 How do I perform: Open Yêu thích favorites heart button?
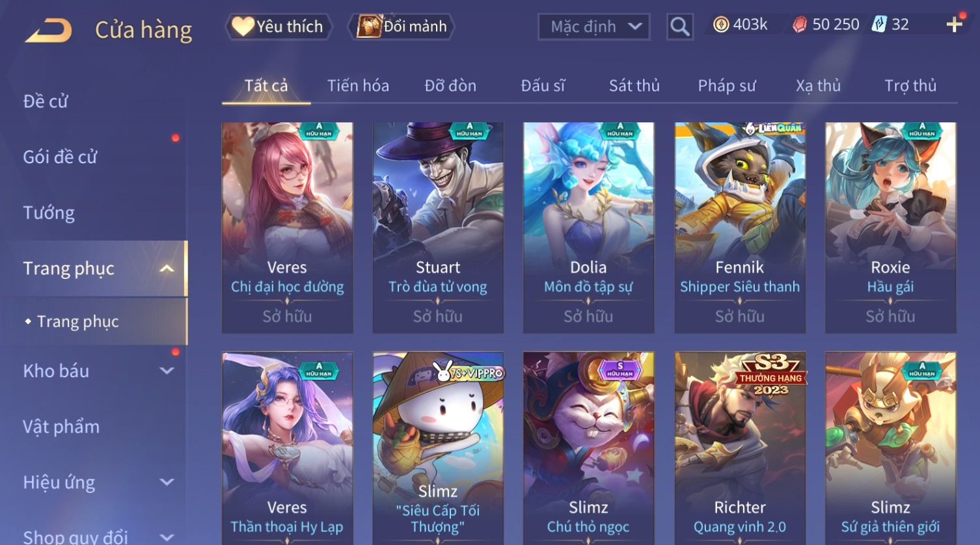pos(279,27)
